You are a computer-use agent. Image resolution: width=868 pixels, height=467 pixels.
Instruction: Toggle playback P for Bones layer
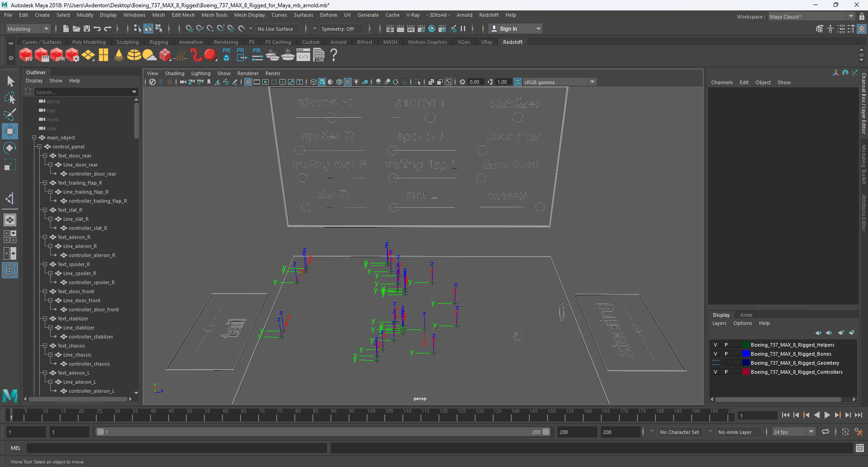(x=726, y=354)
